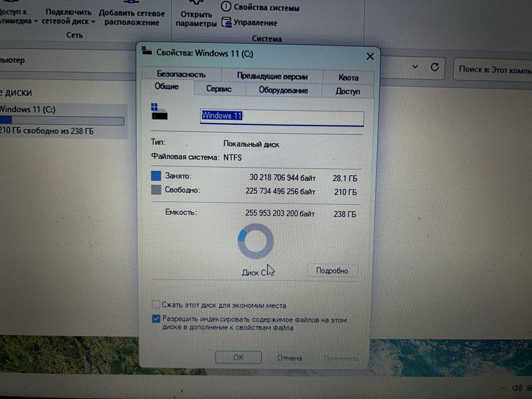Click the blue Занято color square
Image resolution: width=532 pixels, height=399 pixels.
point(156,176)
